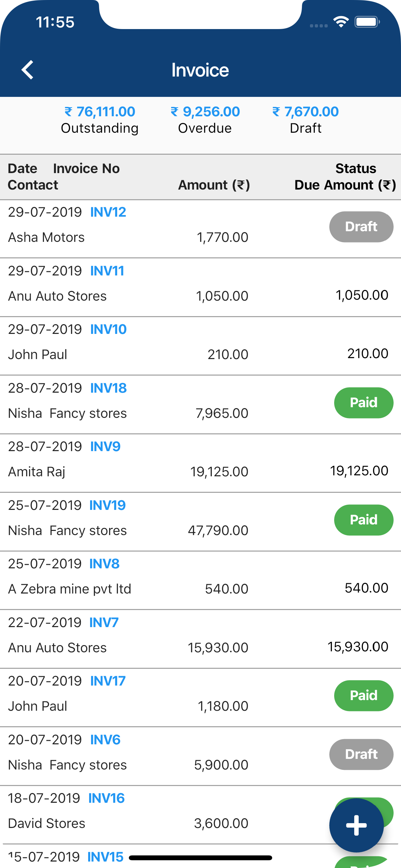Viewport: 401px width, 868px height.
Task: Open invoice INV12 link
Action: (108, 212)
